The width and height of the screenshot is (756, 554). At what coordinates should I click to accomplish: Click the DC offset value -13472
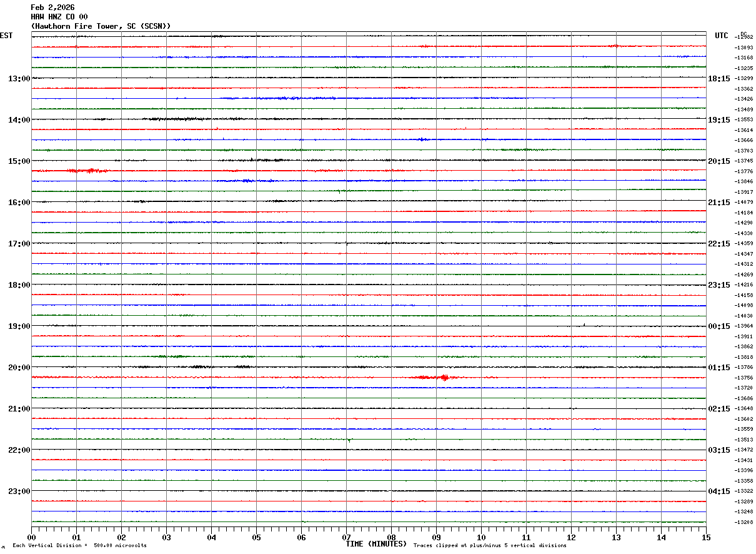click(x=744, y=450)
